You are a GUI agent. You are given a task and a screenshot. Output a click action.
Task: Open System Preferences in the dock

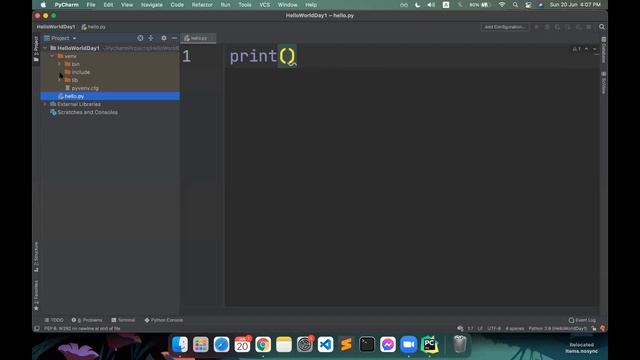pos(304,344)
